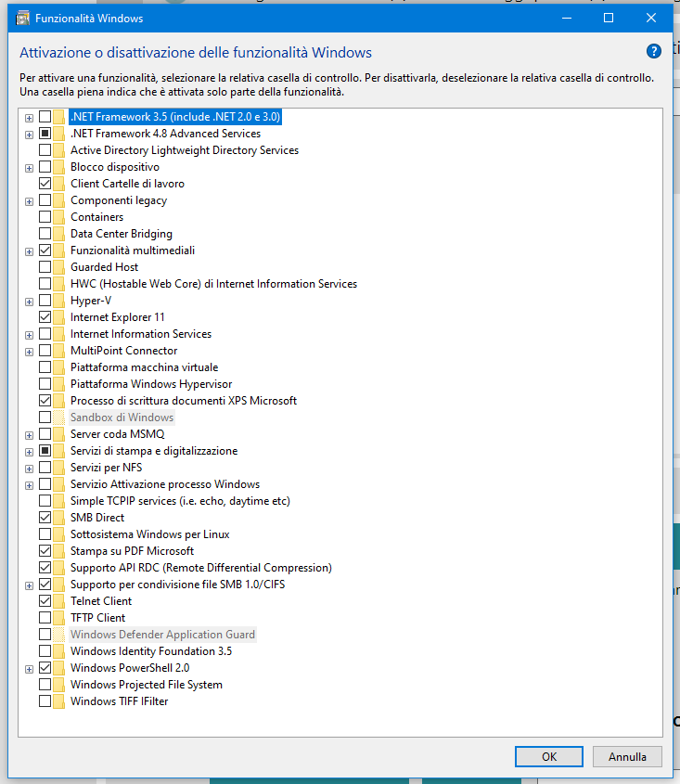Check Piattaforma Windows Hypervisor checkbox
Screen dimensions: 680x784
coord(45,383)
